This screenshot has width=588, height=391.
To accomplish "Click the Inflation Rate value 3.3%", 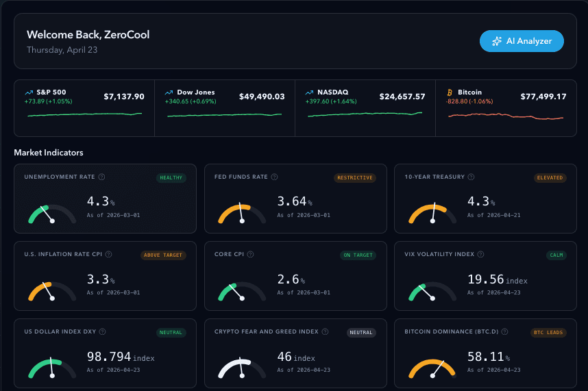I will [101, 279].
